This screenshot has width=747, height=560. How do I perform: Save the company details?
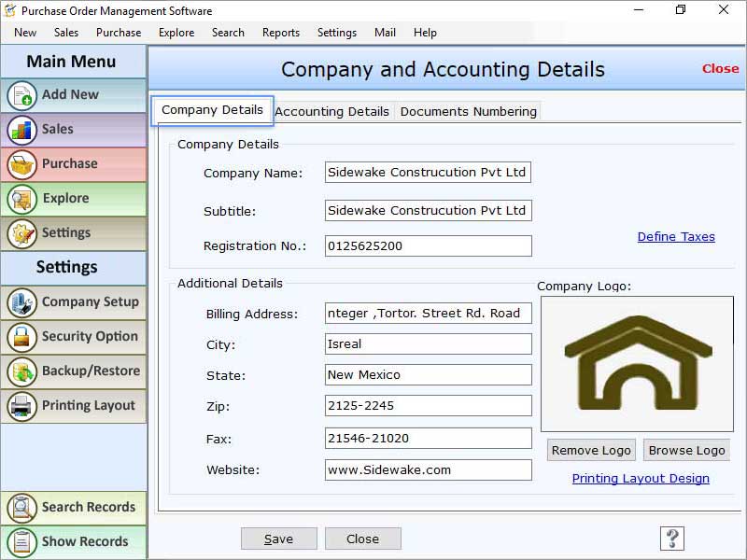click(x=278, y=539)
